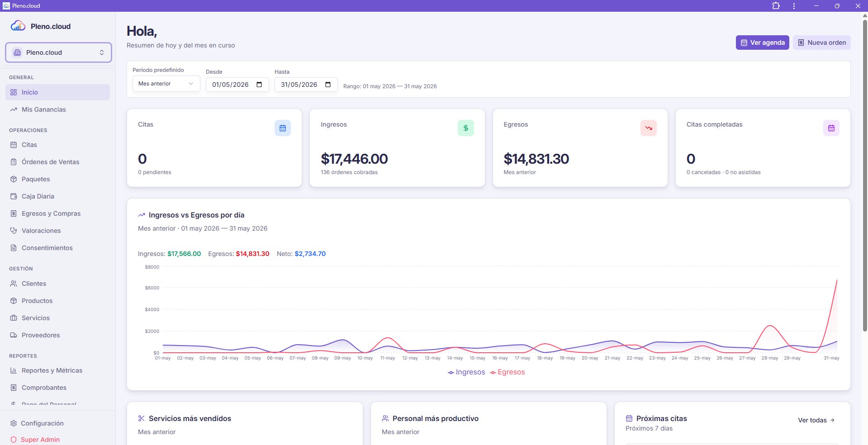Open Reportes y Métricas section
This screenshot has width=868, height=445.
[57, 370]
